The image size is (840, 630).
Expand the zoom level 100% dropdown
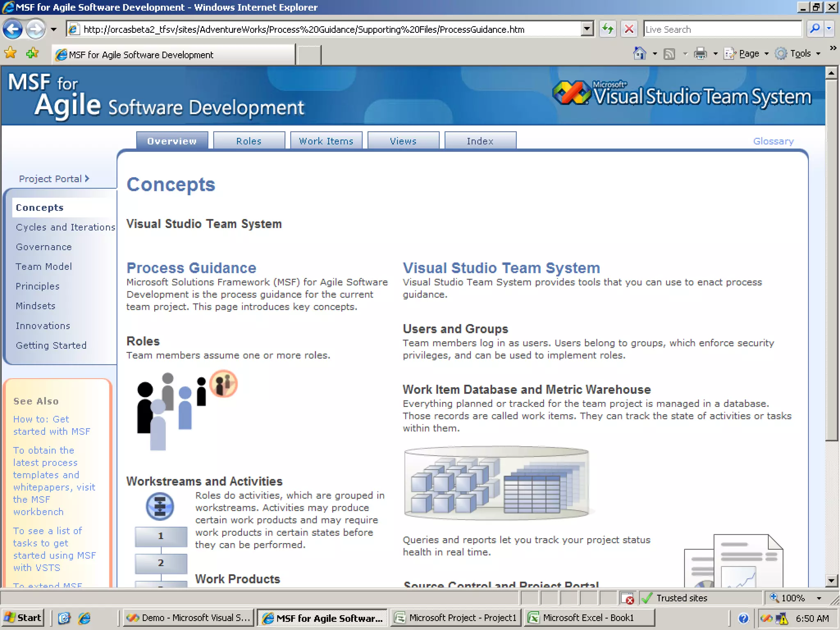point(819,598)
